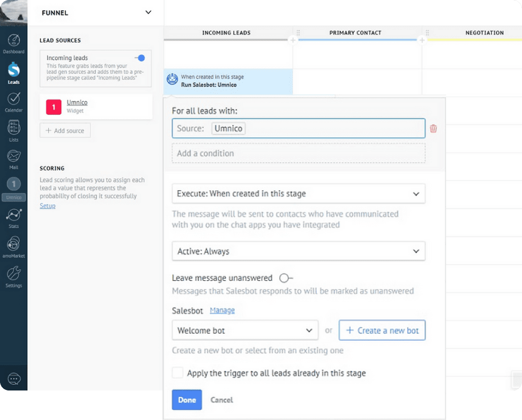
Task: Check Apply the trigger to all leads already in stage
Action: 179,373
